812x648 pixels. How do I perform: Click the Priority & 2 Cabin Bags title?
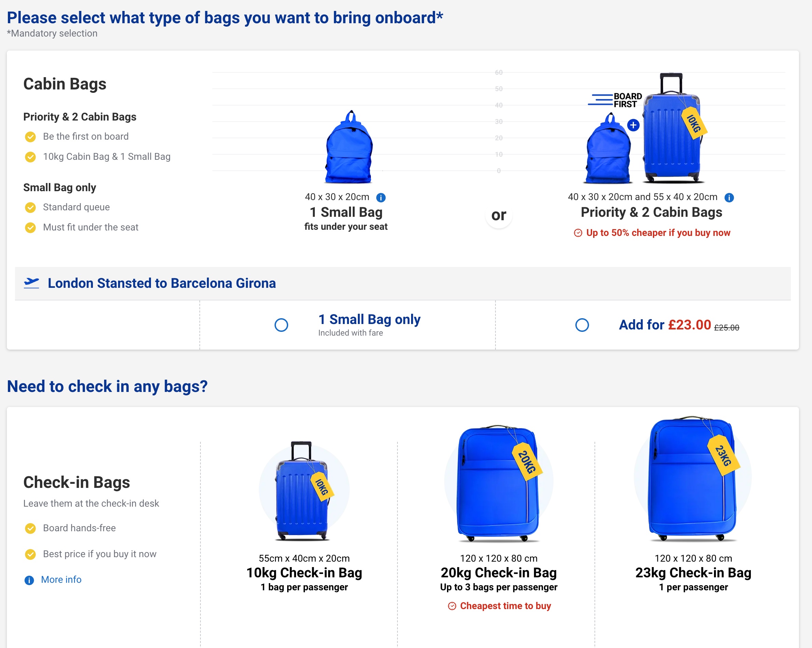click(x=651, y=212)
